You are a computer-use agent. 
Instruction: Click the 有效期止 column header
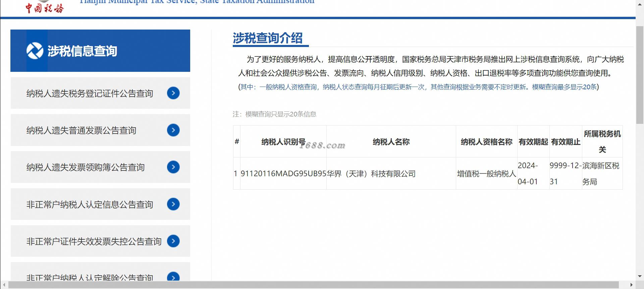[566, 142]
